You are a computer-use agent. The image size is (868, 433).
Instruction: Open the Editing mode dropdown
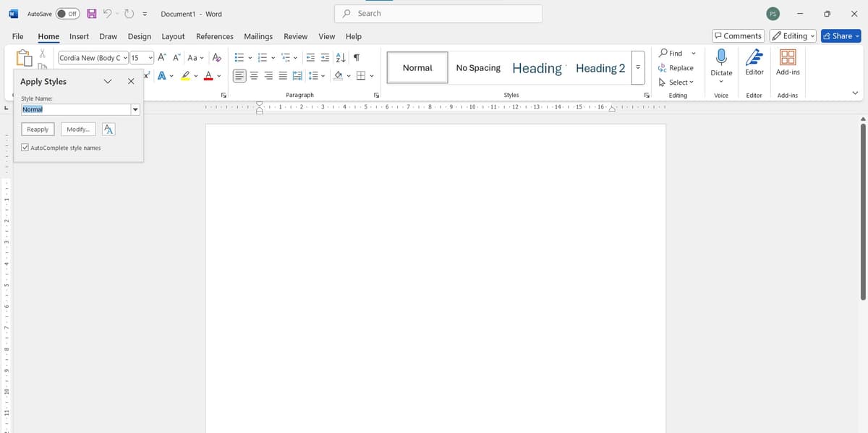click(793, 36)
